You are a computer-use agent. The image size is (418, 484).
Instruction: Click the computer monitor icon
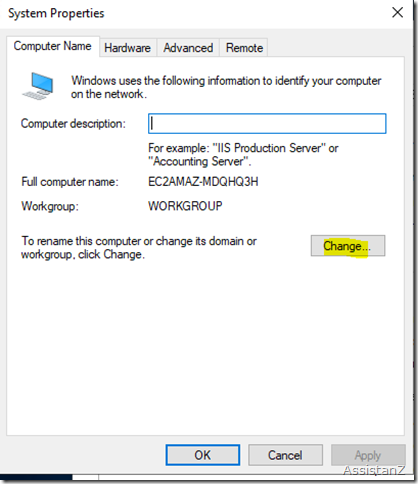[38, 86]
